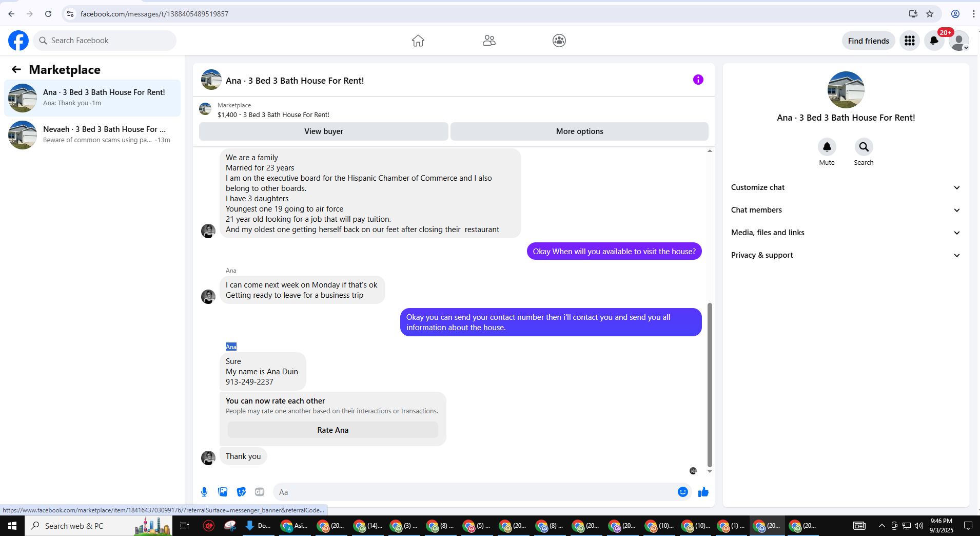This screenshot has width=980, height=536.
Task: Open browser menu three dots
Action: coord(973,14)
